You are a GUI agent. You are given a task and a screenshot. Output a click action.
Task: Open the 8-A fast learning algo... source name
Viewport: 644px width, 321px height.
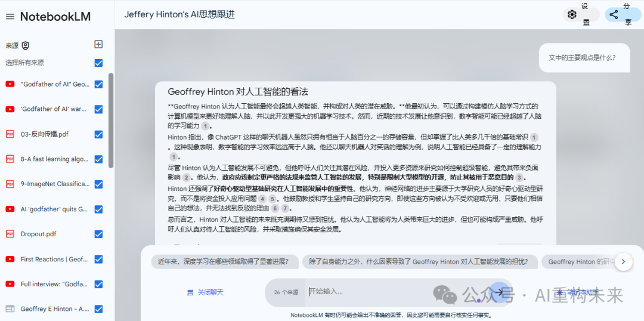click(55, 159)
